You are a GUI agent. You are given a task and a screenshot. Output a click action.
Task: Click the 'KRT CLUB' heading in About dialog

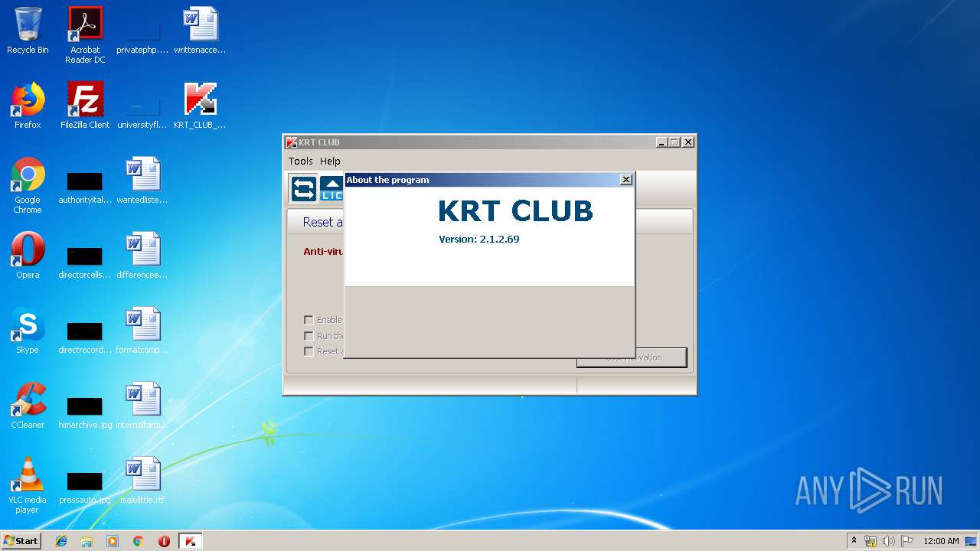pyautogui.click(x=515, y=211)
